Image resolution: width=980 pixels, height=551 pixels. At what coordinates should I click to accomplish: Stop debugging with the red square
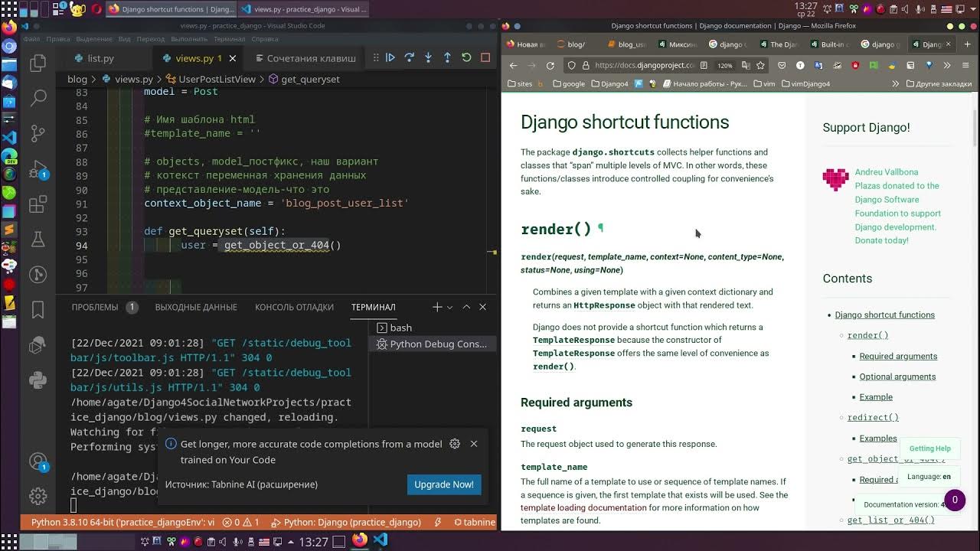(485, 57)
